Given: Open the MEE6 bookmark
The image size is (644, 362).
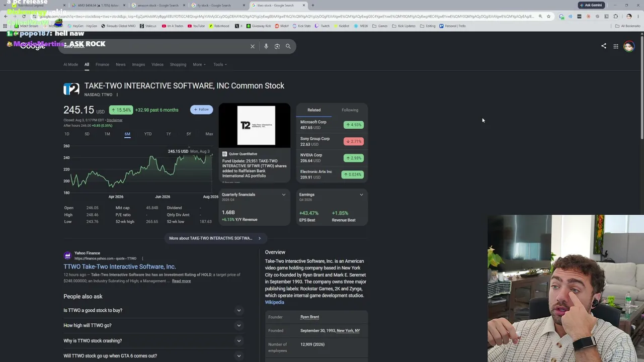Looking at the screenshot, I should click(361, 26).
